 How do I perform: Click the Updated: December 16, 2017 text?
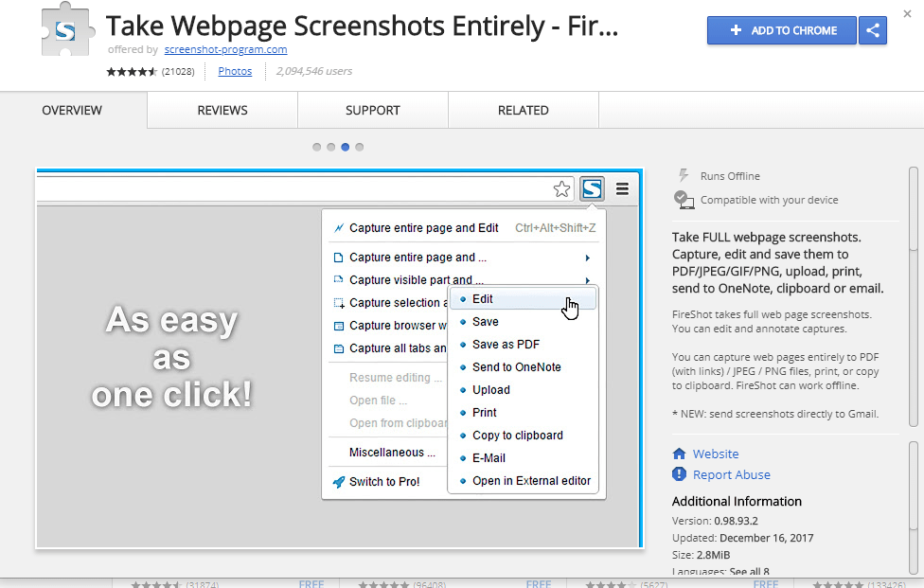[x=742, y=539]
